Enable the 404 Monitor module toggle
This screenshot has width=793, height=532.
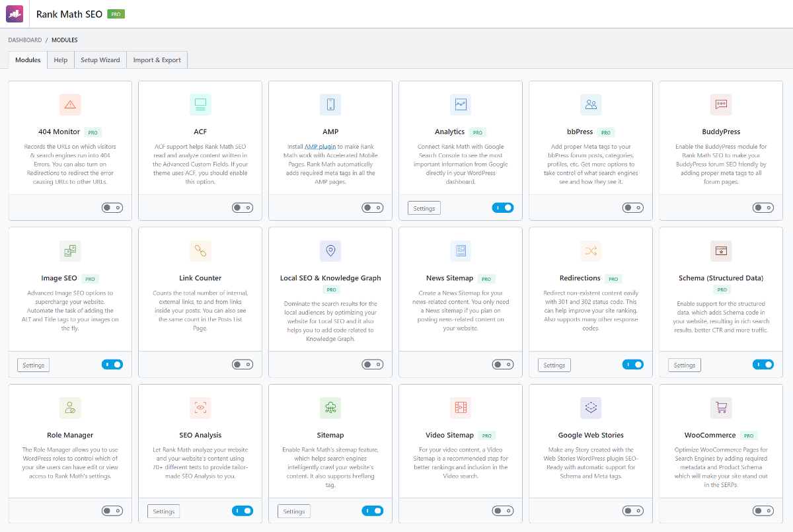112,208
